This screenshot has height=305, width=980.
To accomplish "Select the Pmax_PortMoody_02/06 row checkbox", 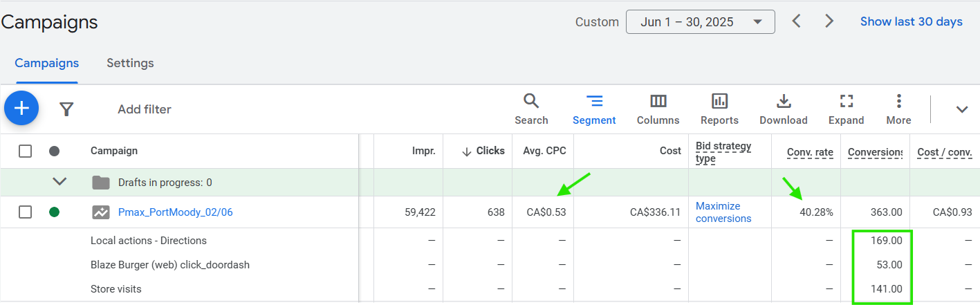I will coord(26,212).
